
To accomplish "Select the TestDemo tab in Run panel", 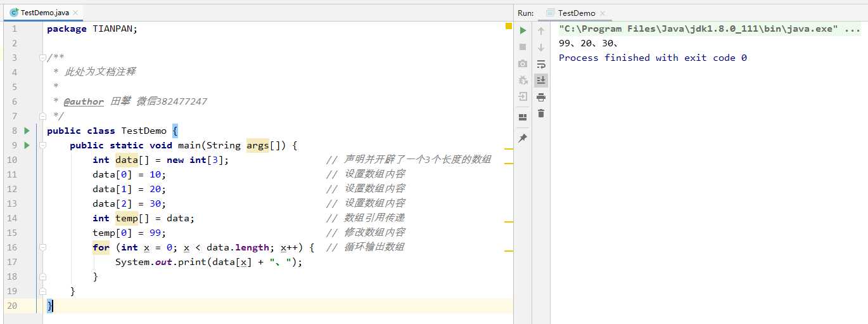I will [575, 13].
